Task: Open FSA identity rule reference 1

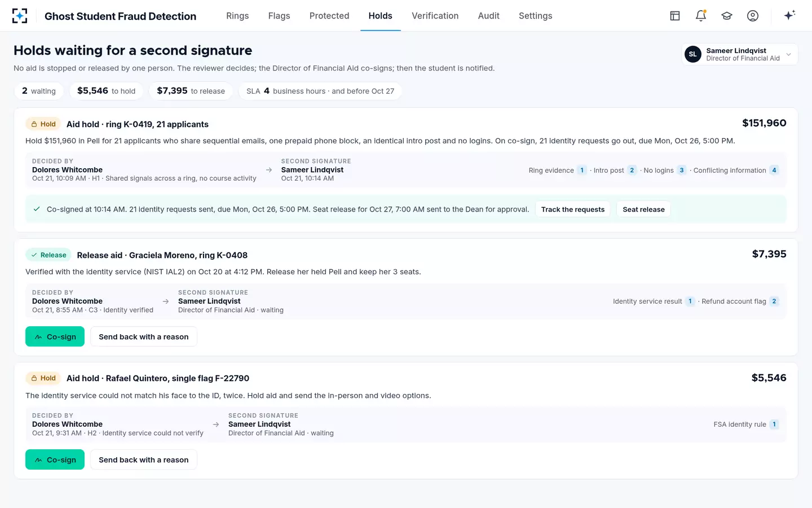Action: point(774,424)
